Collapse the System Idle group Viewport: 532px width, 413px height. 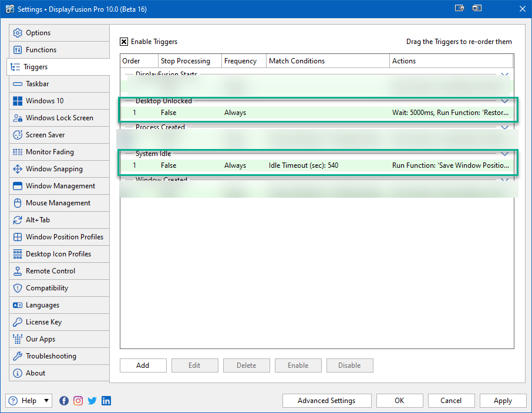(x=504, y=154)
